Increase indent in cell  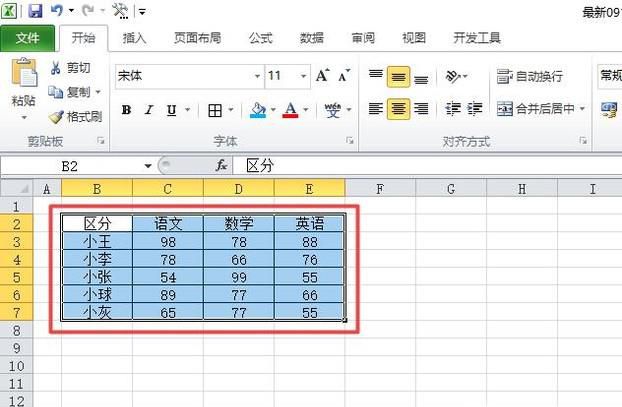(x=475, y=108)
